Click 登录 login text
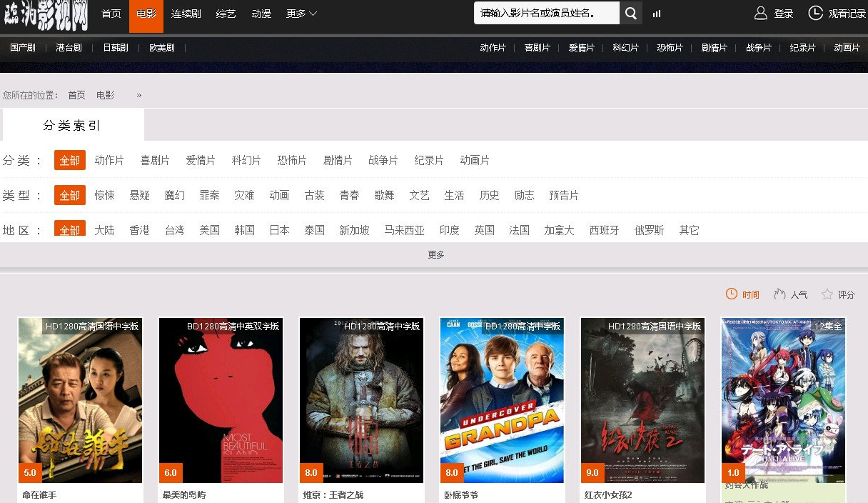Screen dimensions: 868x503 pyautogui.click(x=784, y=14)
